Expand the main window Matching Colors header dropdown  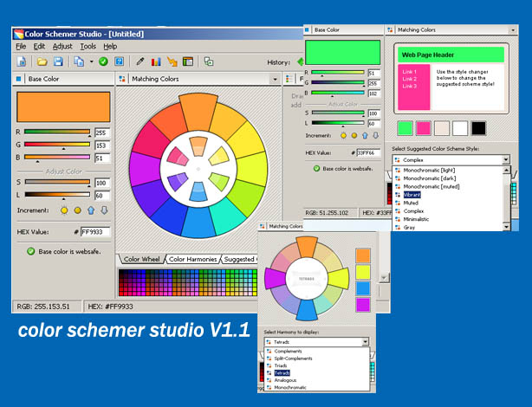click(x=275, y=80)
